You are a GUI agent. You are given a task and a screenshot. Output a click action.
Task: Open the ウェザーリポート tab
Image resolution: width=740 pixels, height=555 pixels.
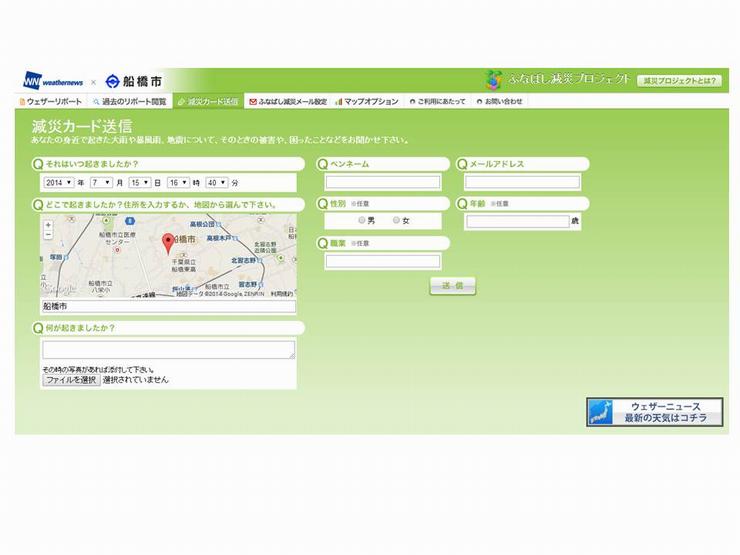50,102
